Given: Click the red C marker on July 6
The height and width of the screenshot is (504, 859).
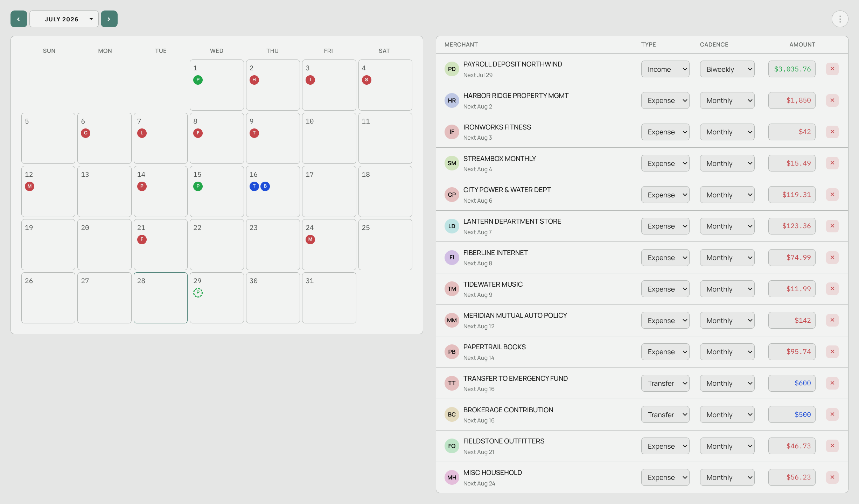Looking at the screenshot, I should [x=85, y=133].
